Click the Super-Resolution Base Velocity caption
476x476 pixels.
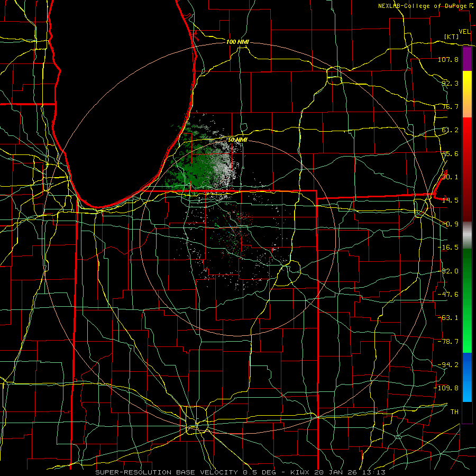[241, 472]
